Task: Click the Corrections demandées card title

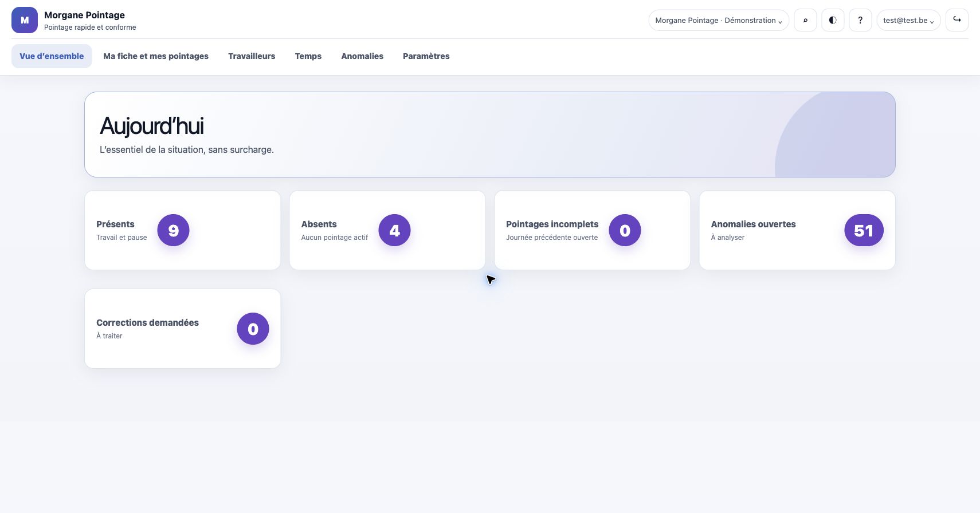Action: pos(147,323)
